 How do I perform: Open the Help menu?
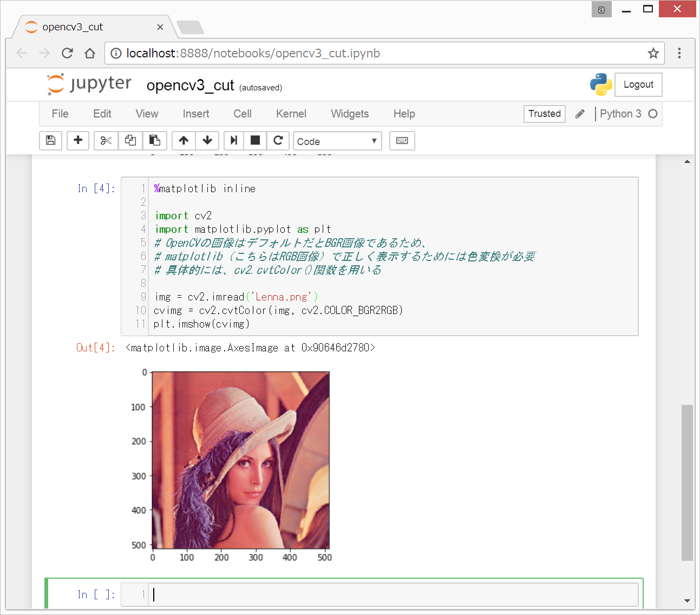coord(404,114)
